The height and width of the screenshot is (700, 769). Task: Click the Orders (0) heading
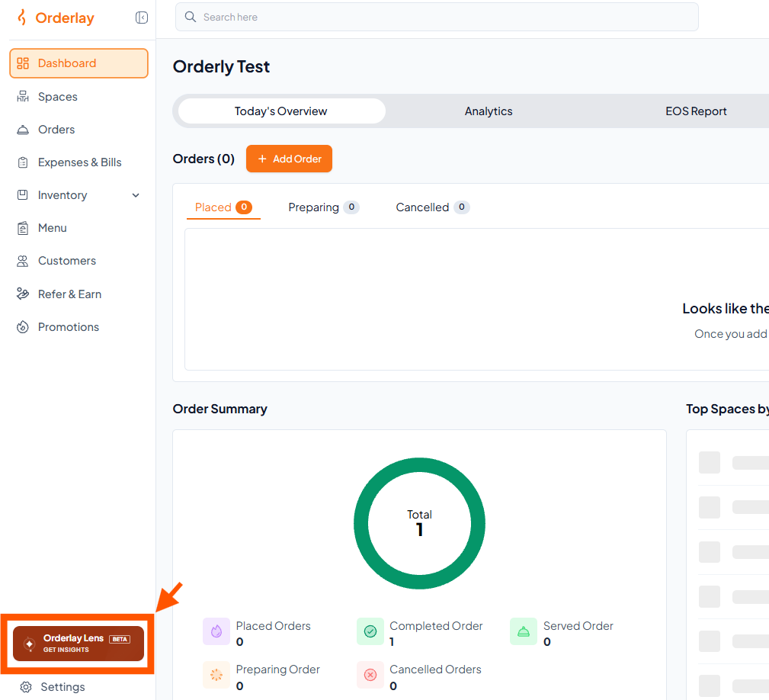pyautogui.click(x=203, y=159)
